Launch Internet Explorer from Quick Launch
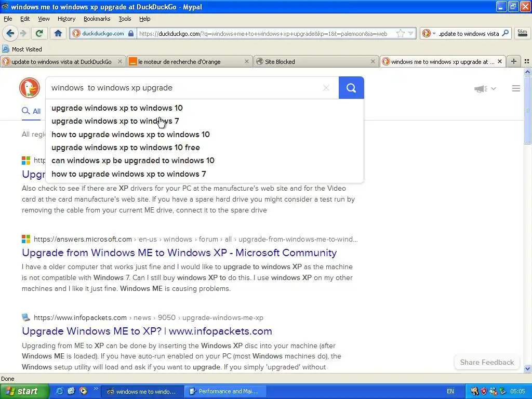Image resolution: width=532 pixels, height=399 pixels. tap(59, 391)
